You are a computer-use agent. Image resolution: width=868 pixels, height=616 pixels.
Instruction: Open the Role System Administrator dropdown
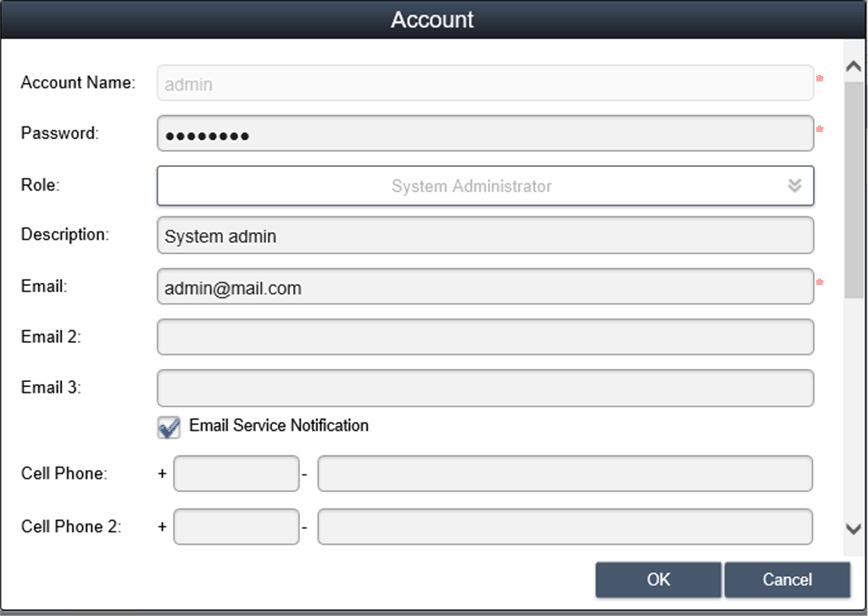[x=472, y=186]
